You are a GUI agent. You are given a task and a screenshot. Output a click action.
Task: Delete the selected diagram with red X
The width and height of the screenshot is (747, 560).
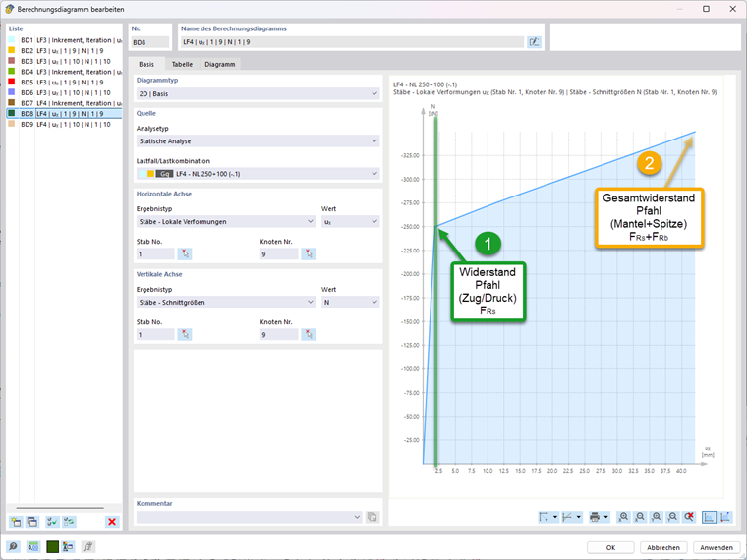[x=112, y=522]
